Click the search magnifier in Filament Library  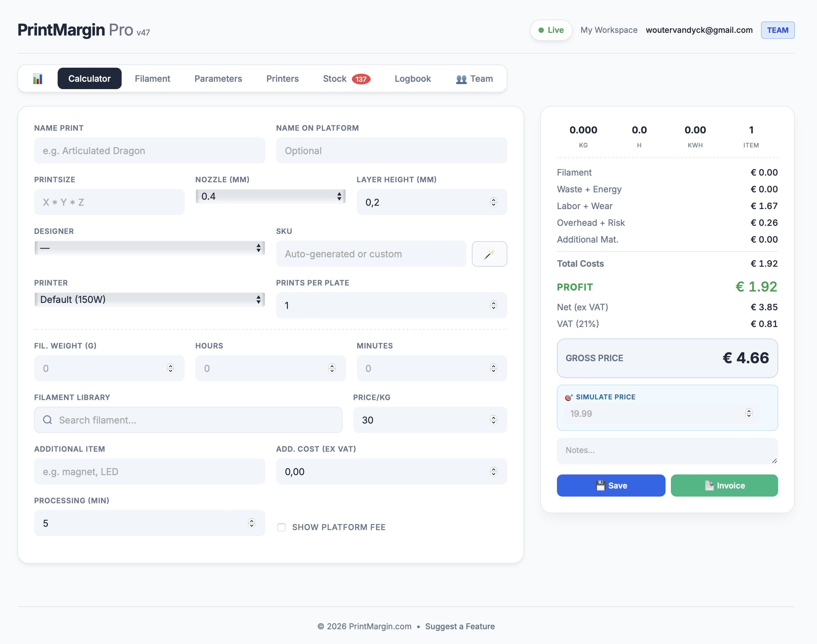pyautogui.click(x=48, y=420)
